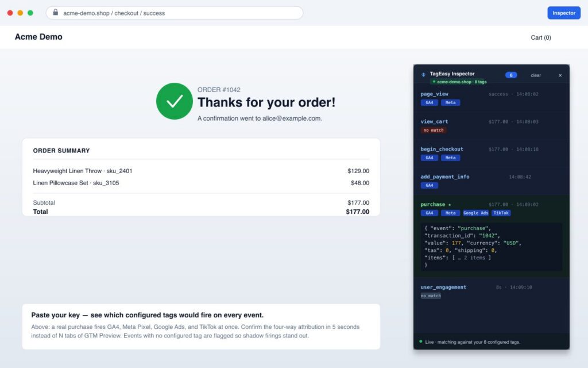This screenshot has height=368, width=588.
Task: Click the blue Inspector button
Action: (564, 13)
